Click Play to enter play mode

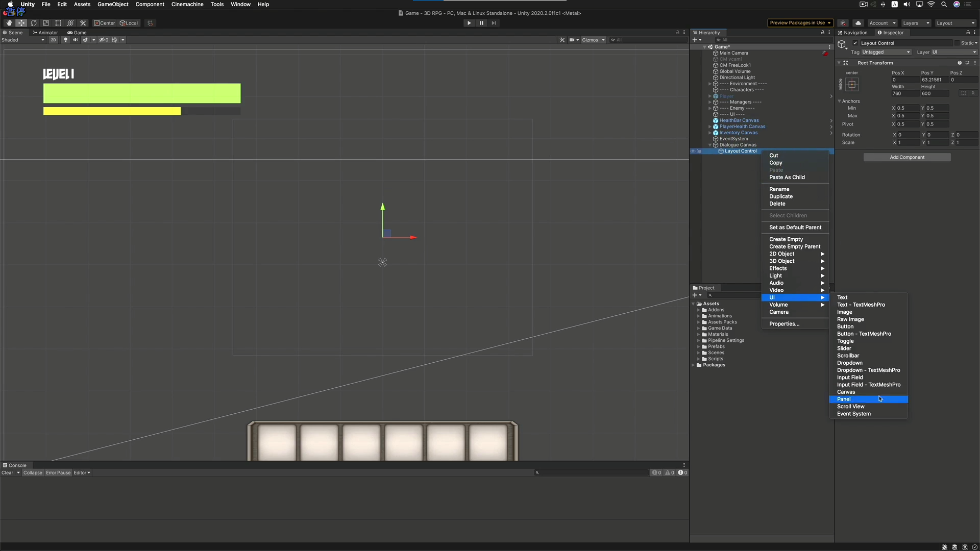click(469, 23)
